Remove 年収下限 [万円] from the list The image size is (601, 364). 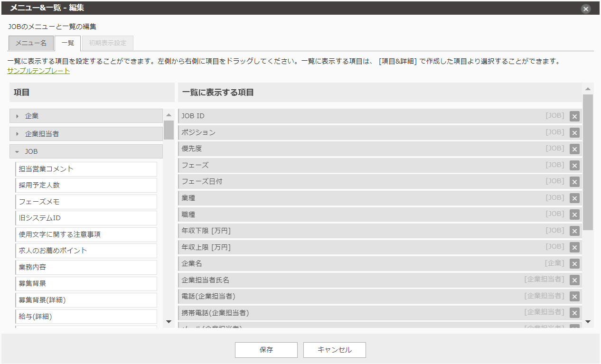coord(574,231)
